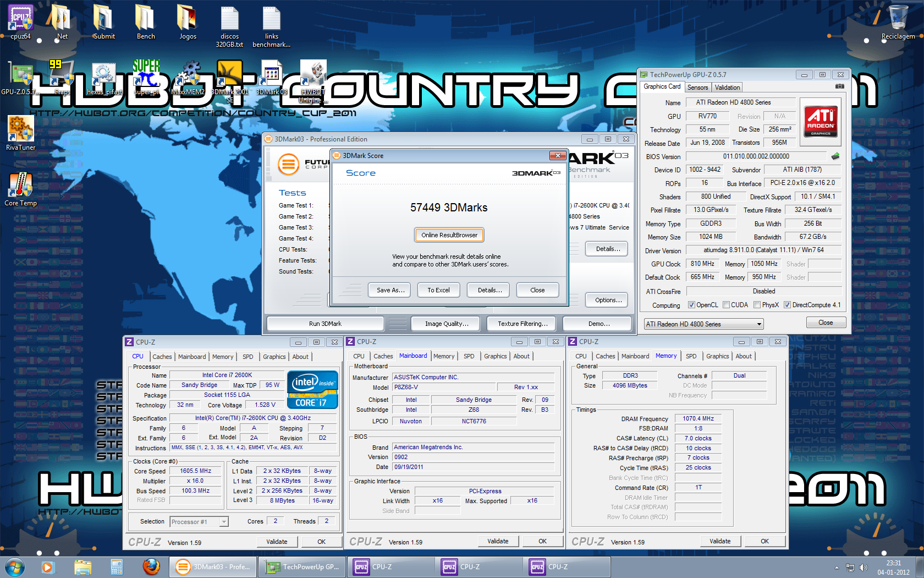Click the Demo button in 3DMark03
The height and width of the screenshot is (578, 924).
[x=598, y=324]
